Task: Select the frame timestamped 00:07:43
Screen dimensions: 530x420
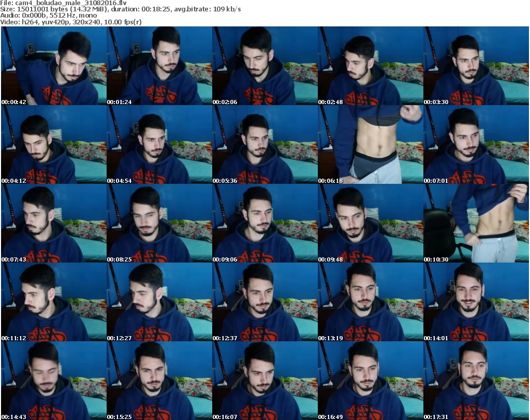Action: point(54,223)
